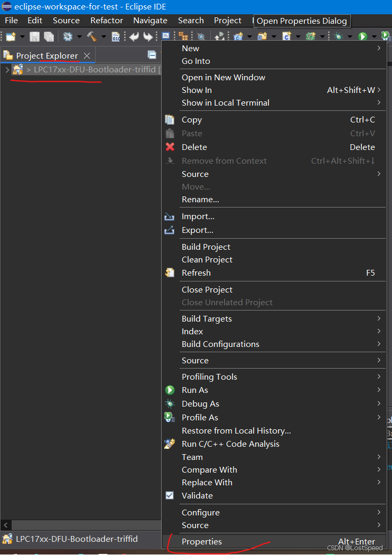Open the build configuration gear dropdown
Image resolution: width=392 pixels, height=555 pixels.
pyautogui.click(x=79, y=37)
